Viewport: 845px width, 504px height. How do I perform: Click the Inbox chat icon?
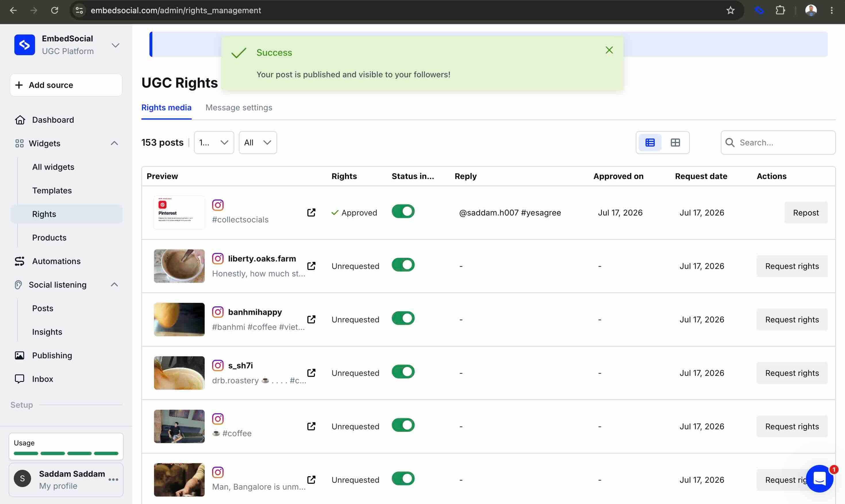[20, 379]
